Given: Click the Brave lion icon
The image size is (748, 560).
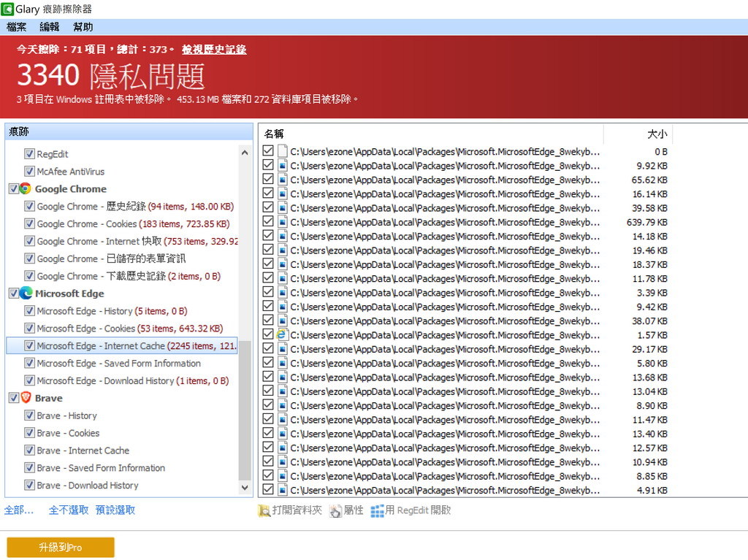Looking at the screenshot, I should (26, 397).
